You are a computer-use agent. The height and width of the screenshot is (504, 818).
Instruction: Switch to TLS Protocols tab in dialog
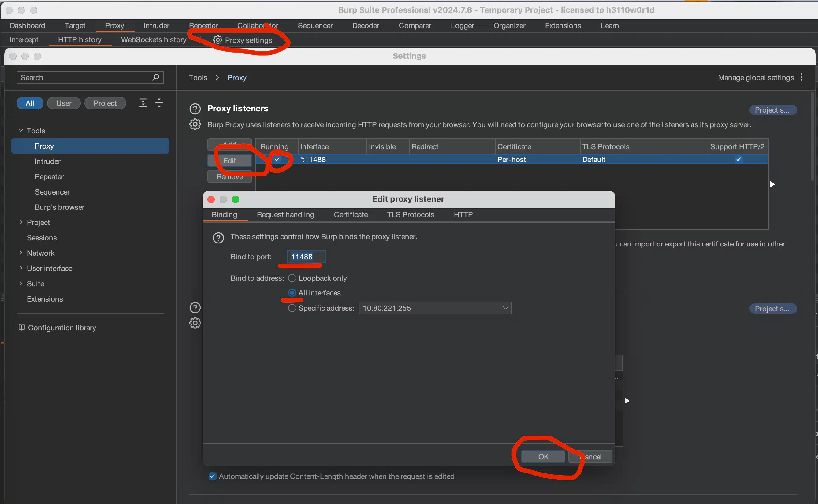(410, 214)
